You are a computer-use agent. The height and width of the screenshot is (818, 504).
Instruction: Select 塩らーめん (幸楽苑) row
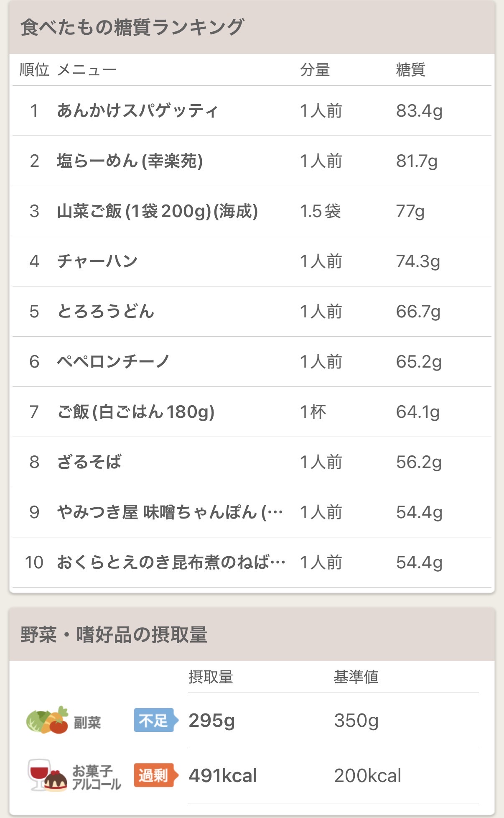coord(130,161)
